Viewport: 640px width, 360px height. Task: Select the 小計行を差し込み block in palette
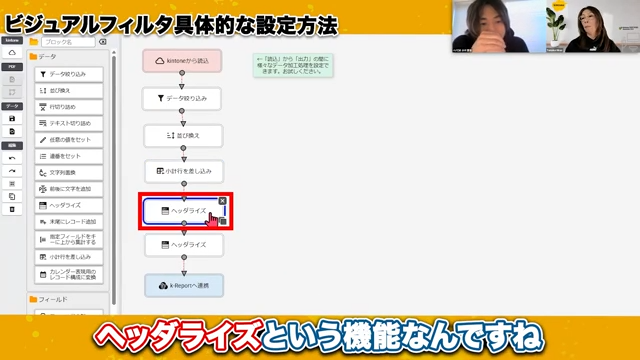[x=69, y=257]
